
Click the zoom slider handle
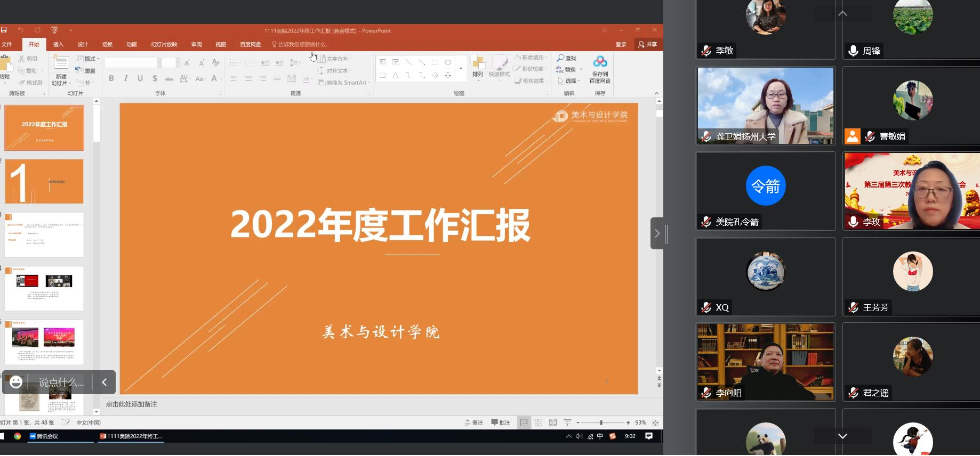click(601, 422)
